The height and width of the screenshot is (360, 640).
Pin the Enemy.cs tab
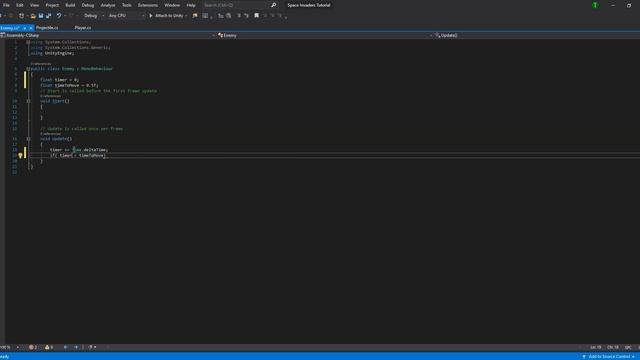pyautogui.click(x=24, y=28)
